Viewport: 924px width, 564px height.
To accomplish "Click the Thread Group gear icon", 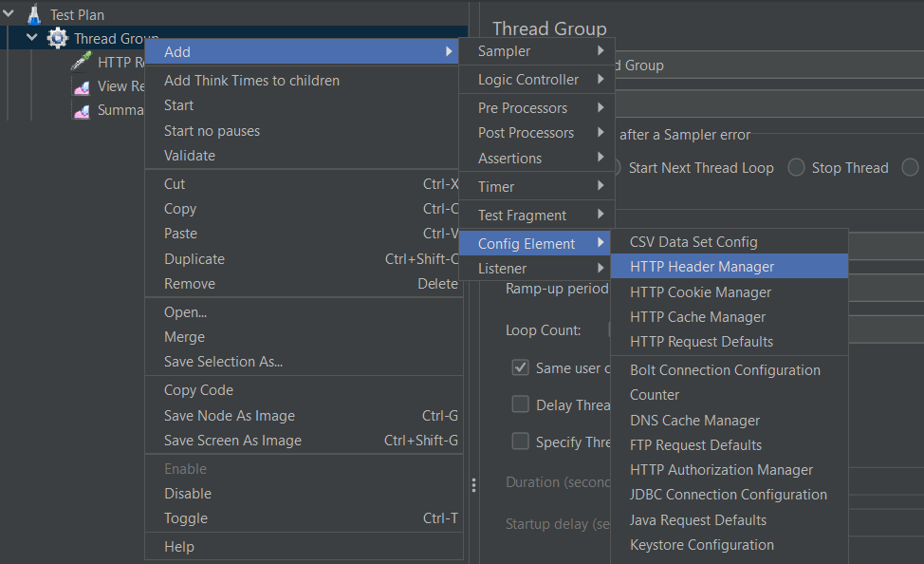I will (x=57, y=38).
